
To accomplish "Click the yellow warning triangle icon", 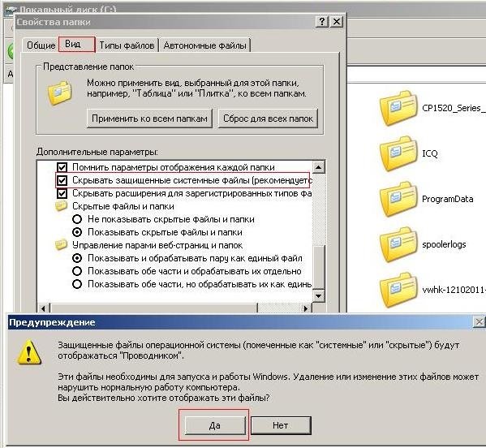I will (x=29, y=352).
